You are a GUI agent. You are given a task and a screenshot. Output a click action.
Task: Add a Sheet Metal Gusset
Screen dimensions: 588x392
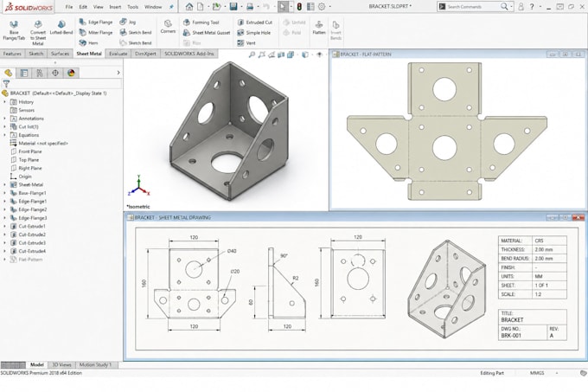(207, 33)
